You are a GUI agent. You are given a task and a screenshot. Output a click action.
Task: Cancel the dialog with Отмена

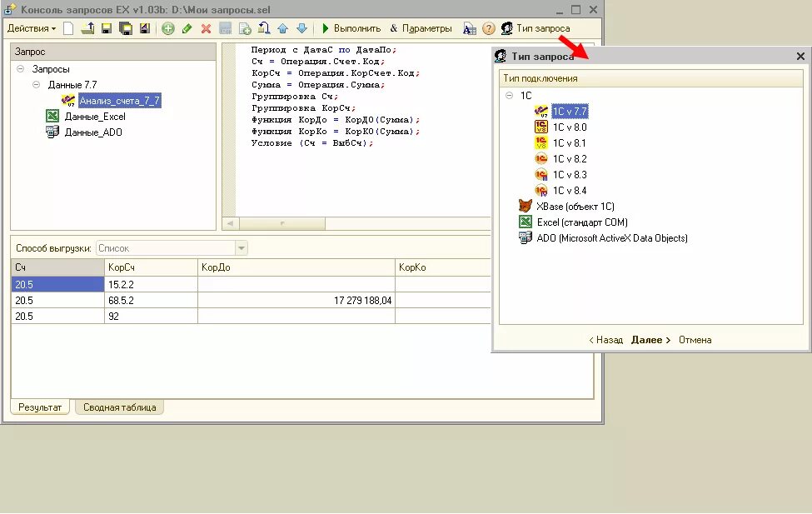695,340
